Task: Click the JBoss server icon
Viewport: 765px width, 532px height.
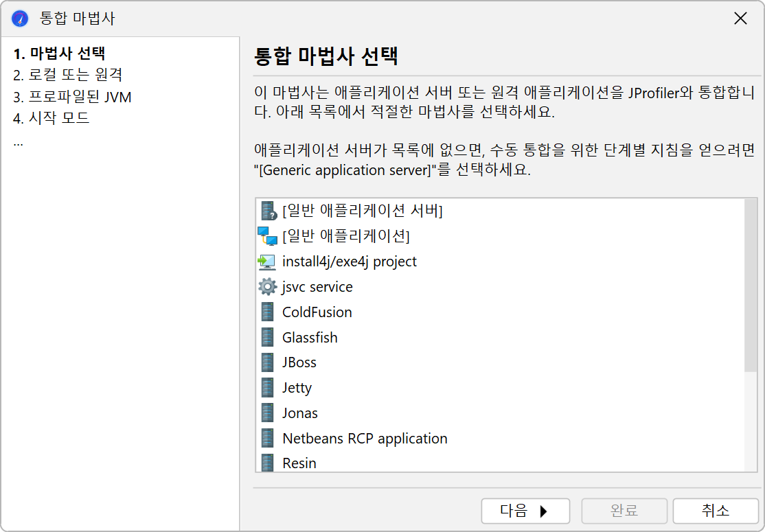Action: pyautogui.click(x=267, y=362)
